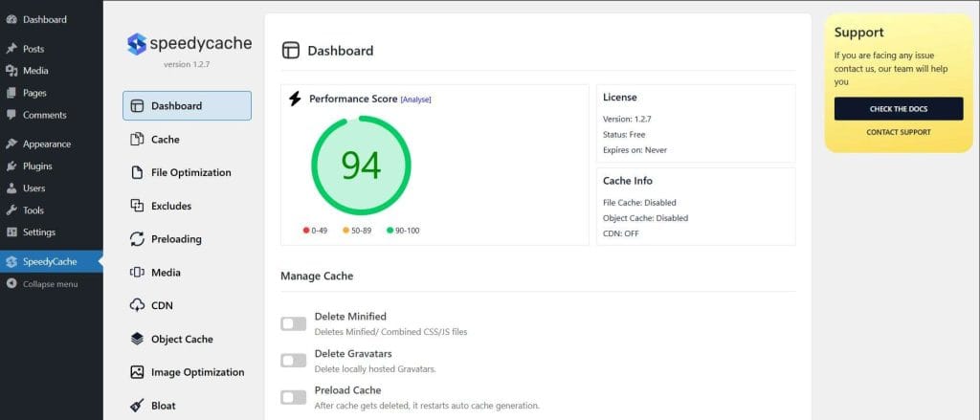Click the Media icon in speedycache sidebar
Viewport: 980px width, 420px height.
click(x=137, y=273)
